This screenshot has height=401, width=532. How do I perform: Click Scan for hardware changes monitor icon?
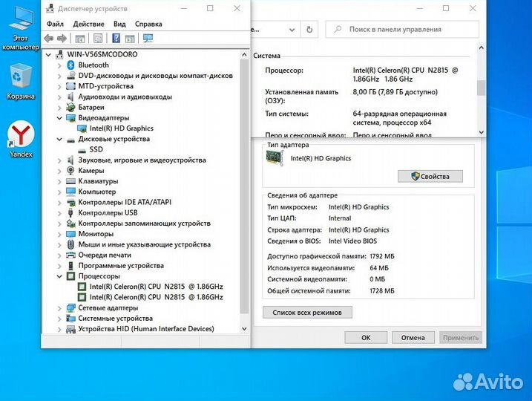tap(148, 38)
